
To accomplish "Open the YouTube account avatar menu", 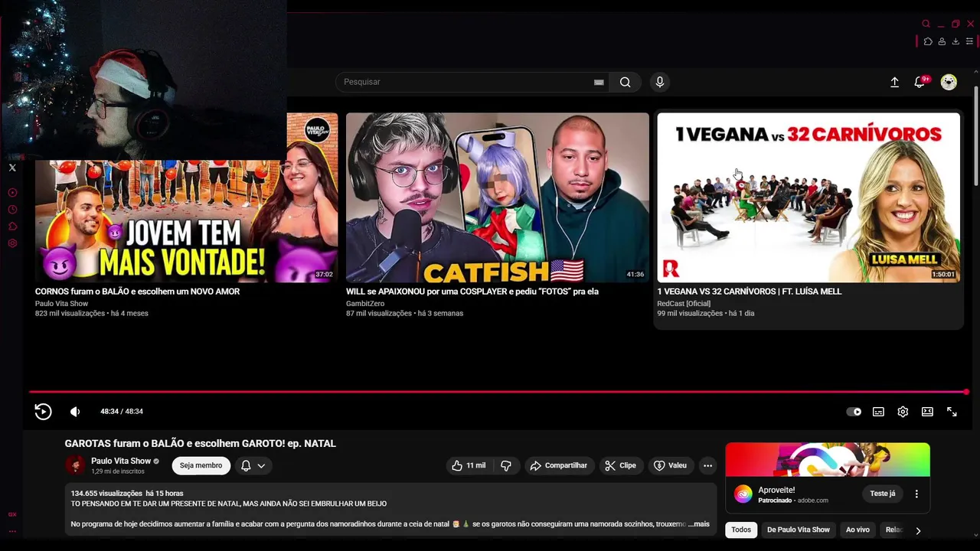I will pyautogui.click(x=949, y=82).
